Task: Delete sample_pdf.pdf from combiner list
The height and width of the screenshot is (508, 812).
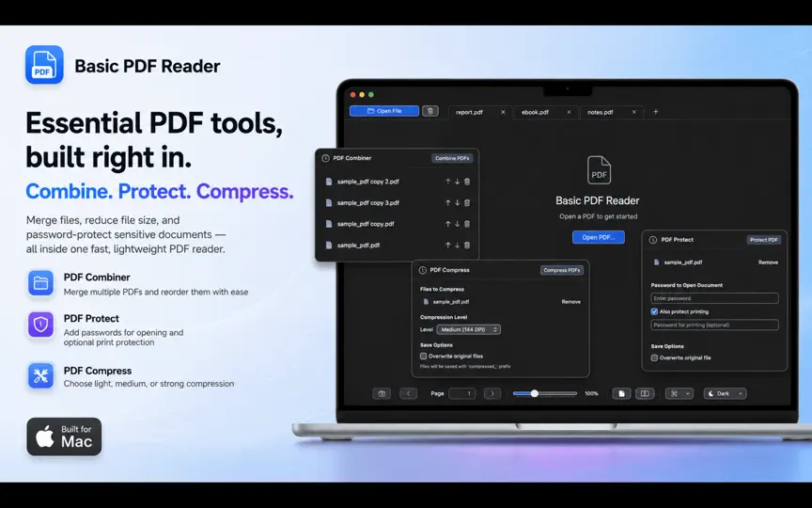Action: click(467, 246)
